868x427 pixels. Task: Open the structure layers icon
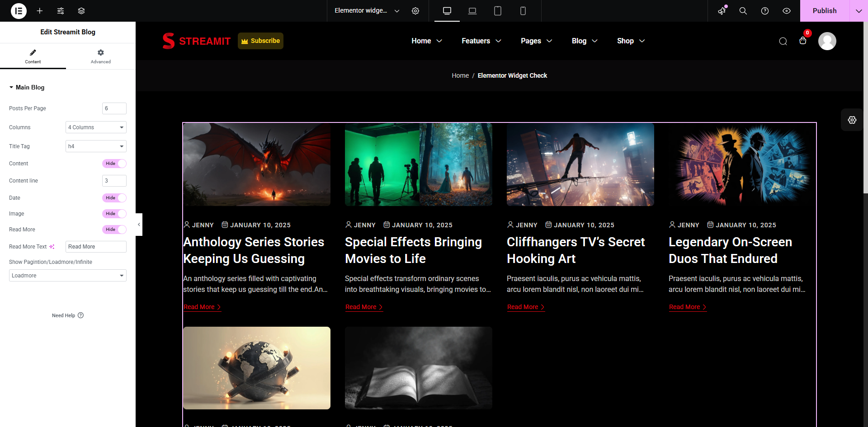(x=81, y=11)
